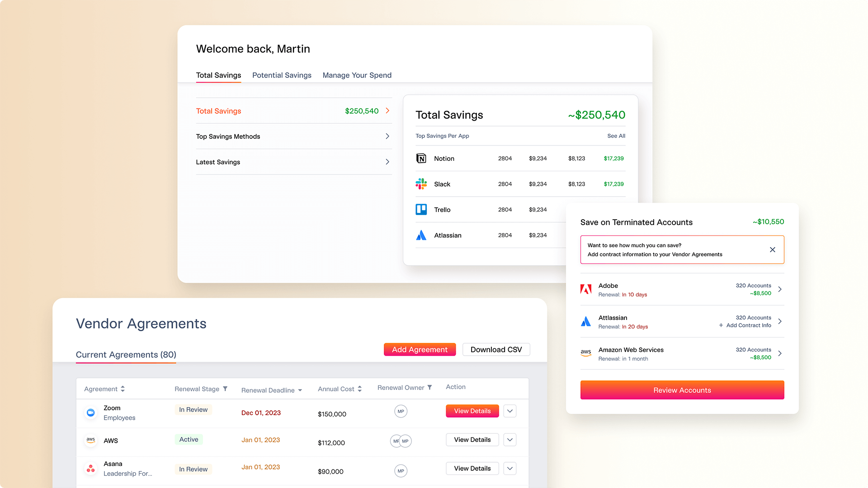Click the Add Agreement button
868x488 pixels.
click(x=420, y=349)
